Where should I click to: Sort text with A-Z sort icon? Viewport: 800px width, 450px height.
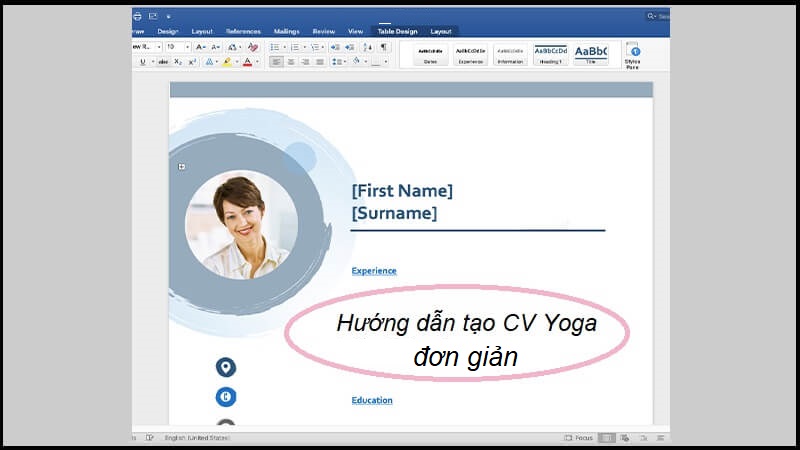click(x=367, y=47)
